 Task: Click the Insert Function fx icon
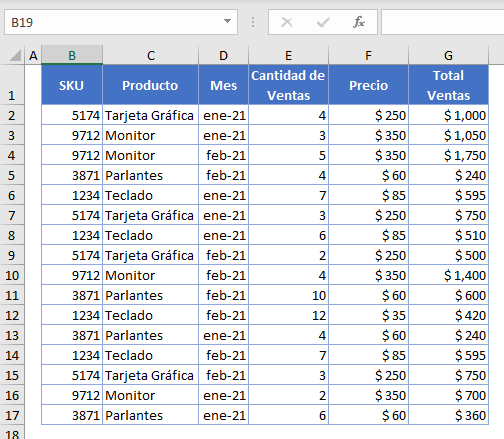(x=359, y=22)
